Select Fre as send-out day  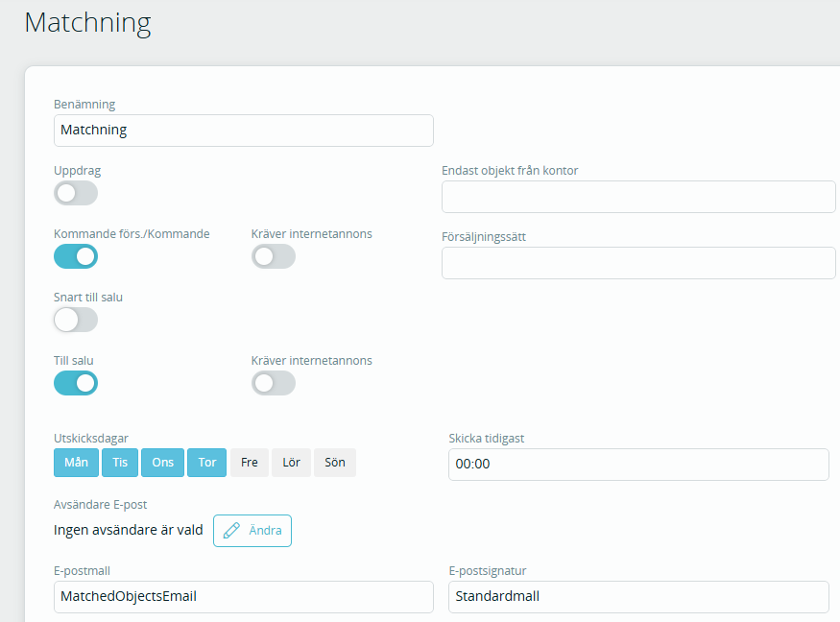click(249, 463)
